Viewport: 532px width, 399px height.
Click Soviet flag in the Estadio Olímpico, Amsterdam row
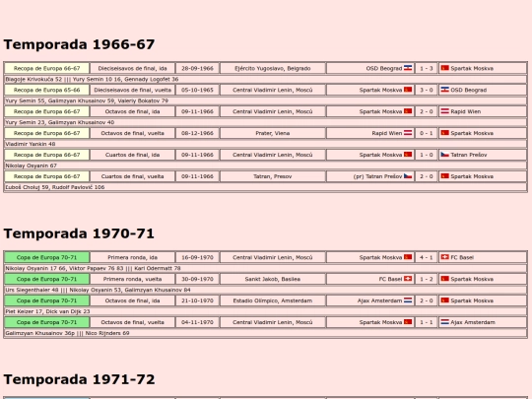click(x=444, y=300)
